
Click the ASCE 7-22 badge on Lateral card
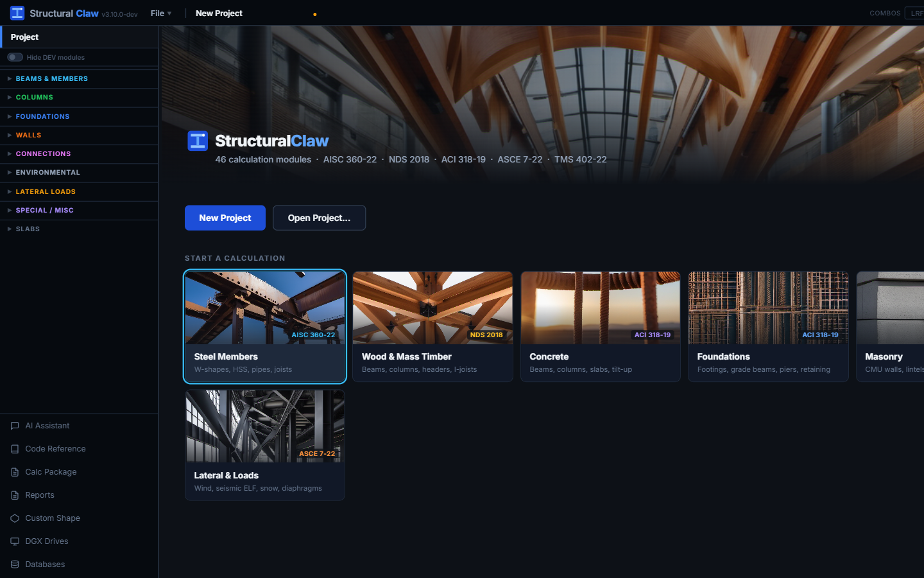(317, 453)
